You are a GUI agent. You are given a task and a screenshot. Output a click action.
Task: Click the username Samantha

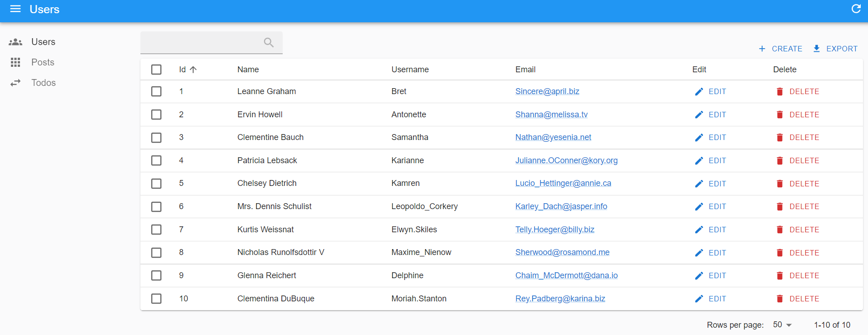pyautogui.click(x=410, y=137)
